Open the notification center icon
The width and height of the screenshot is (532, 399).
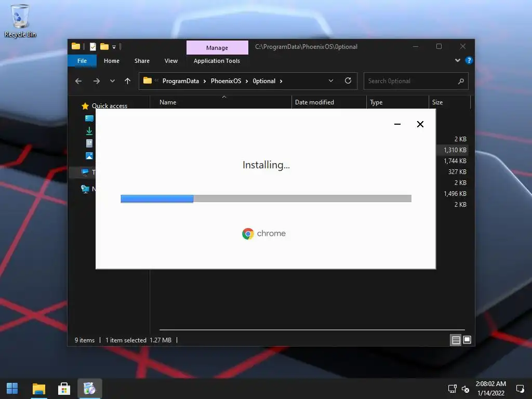(520, 389)
